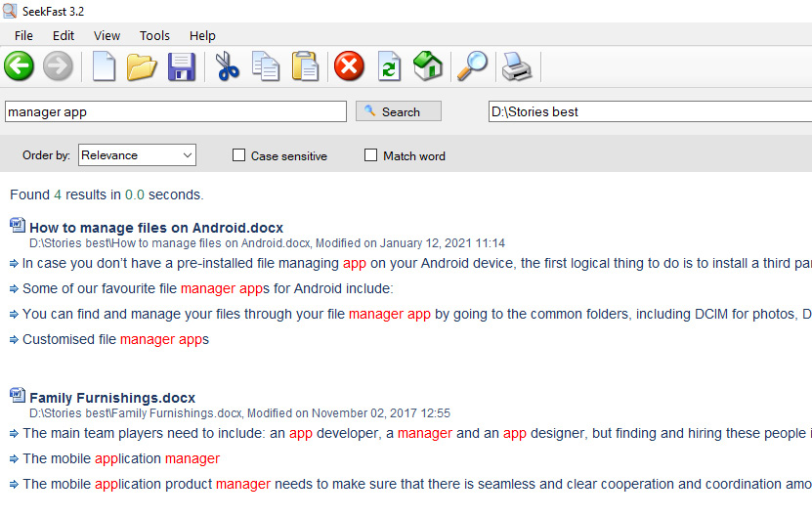Viewport: 812px width, 518px height.
Task: Click the 'manager app' search query field
Action: click(x=176, y=111)
